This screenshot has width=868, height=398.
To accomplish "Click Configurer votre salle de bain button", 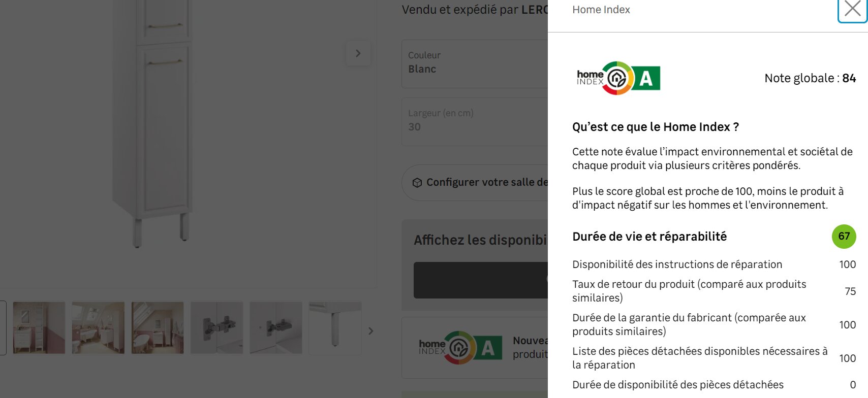I will pyautogui.click(x=475, y=182).
